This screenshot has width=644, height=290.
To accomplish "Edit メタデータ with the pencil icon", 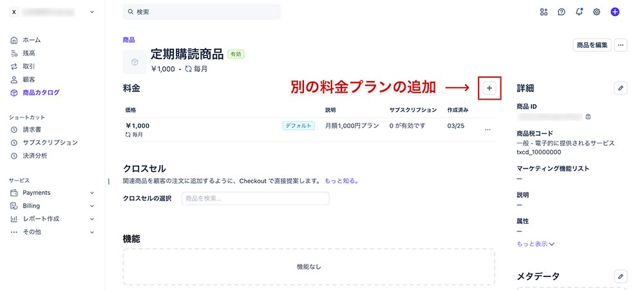I will [x=620, y=276].
